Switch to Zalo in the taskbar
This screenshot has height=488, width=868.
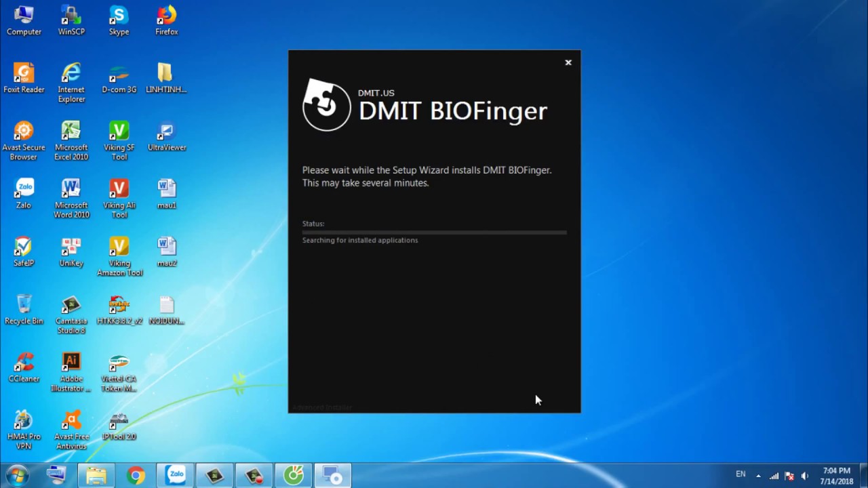click(176, 476)
